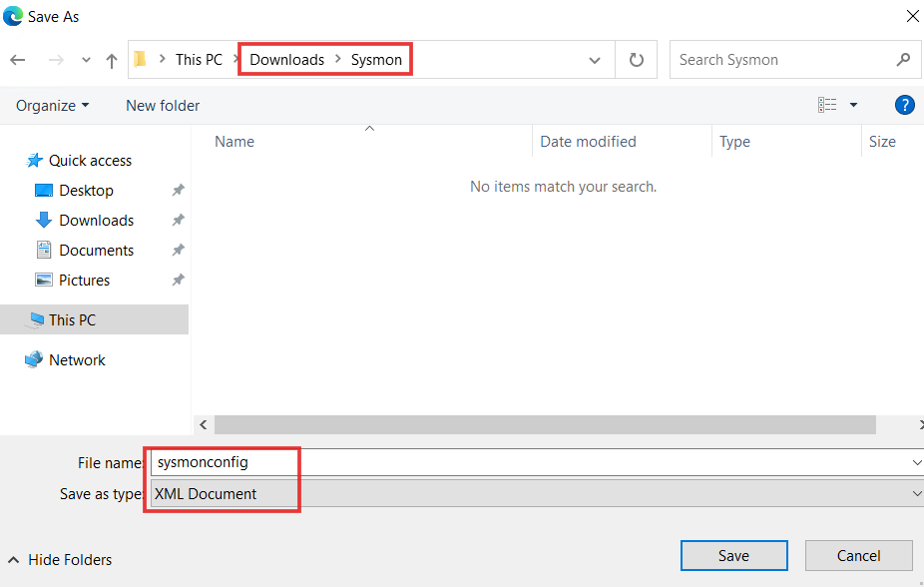The width and height of the screenshot is (924, 587).
Task: Click the change view layout icon
Action: pyautogui.click(x=827, y=105)
